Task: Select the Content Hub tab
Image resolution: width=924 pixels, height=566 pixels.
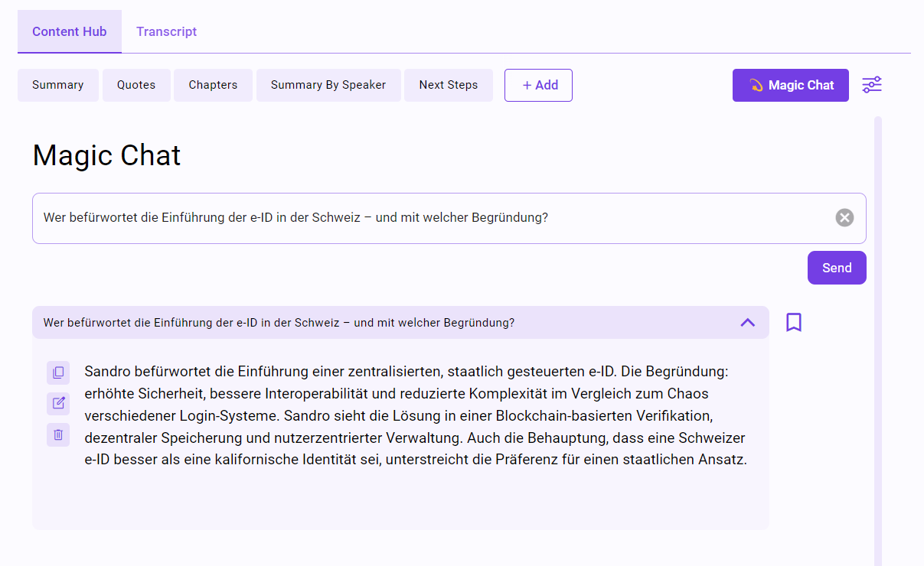Action: (69, 31)
